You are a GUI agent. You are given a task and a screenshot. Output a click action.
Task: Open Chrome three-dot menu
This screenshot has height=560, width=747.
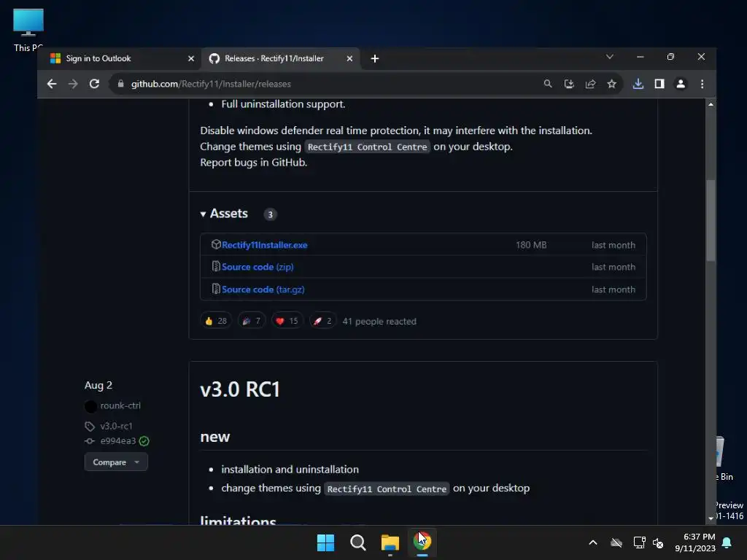click(702, 84)
